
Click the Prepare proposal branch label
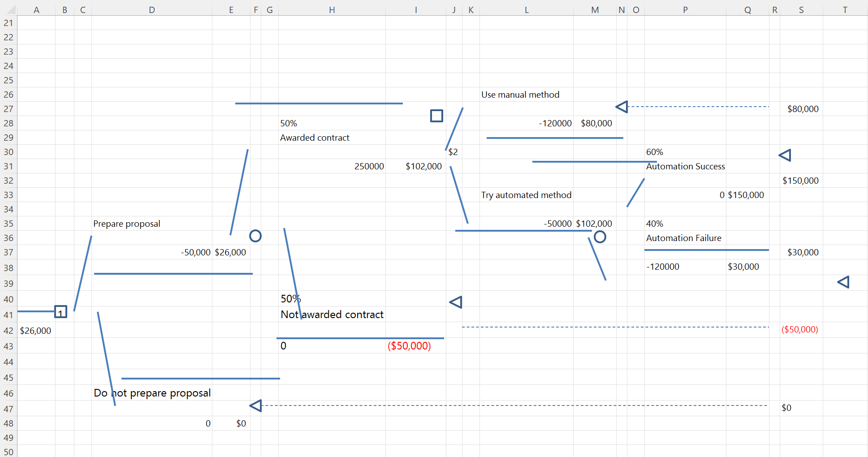pyautogui.click(x=127, y=224)
